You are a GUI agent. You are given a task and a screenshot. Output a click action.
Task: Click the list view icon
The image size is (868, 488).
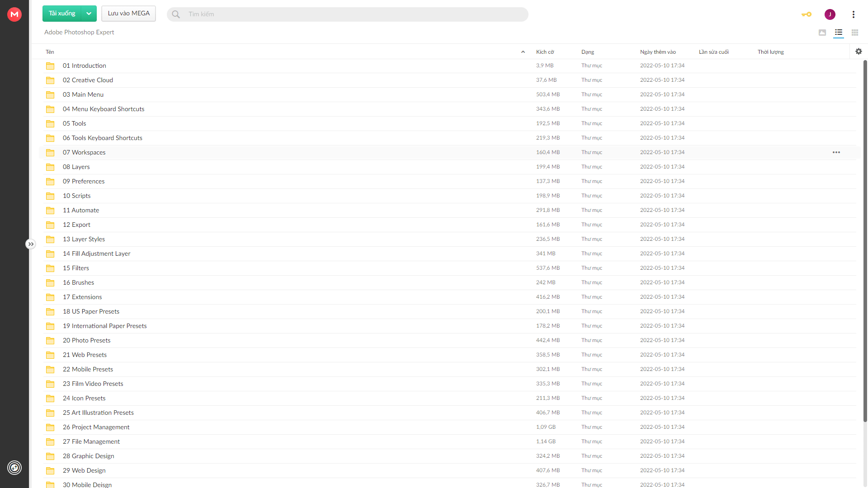click(838, 32)
